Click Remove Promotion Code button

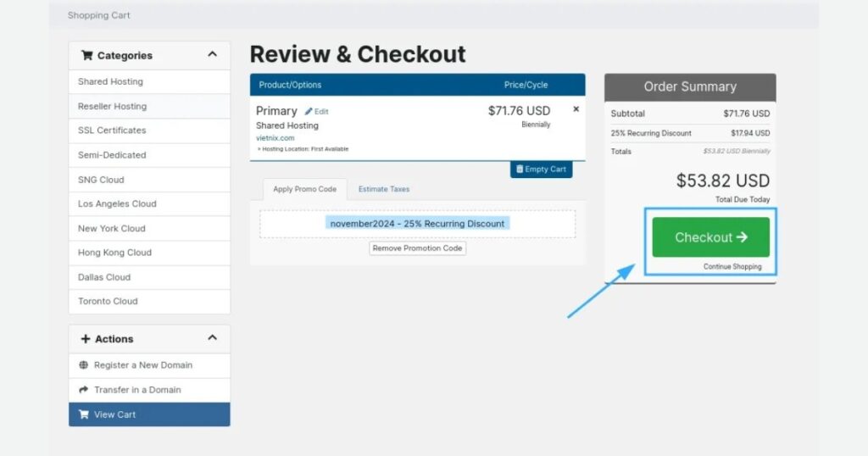[417, 248]
